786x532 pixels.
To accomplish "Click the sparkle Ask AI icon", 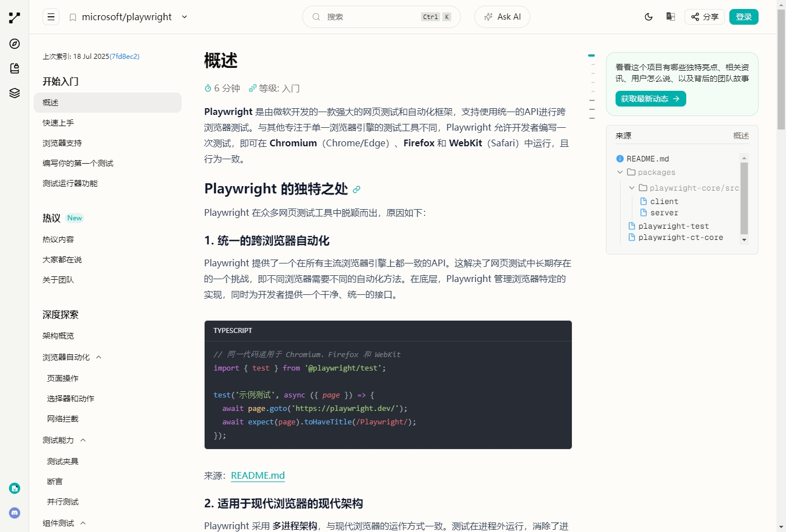I will [488, 17].
